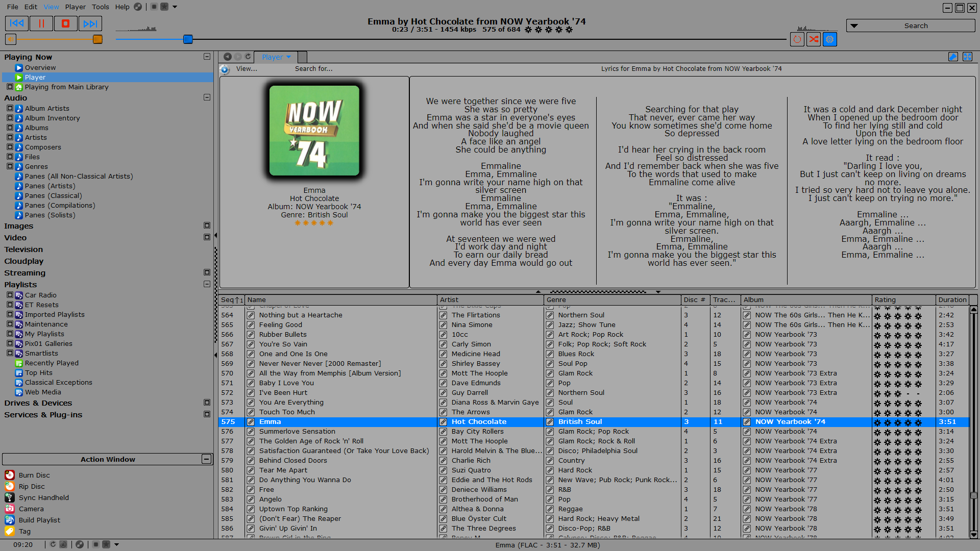
Task: Collapse the Playing Now section
Action: tap(207, 57)
